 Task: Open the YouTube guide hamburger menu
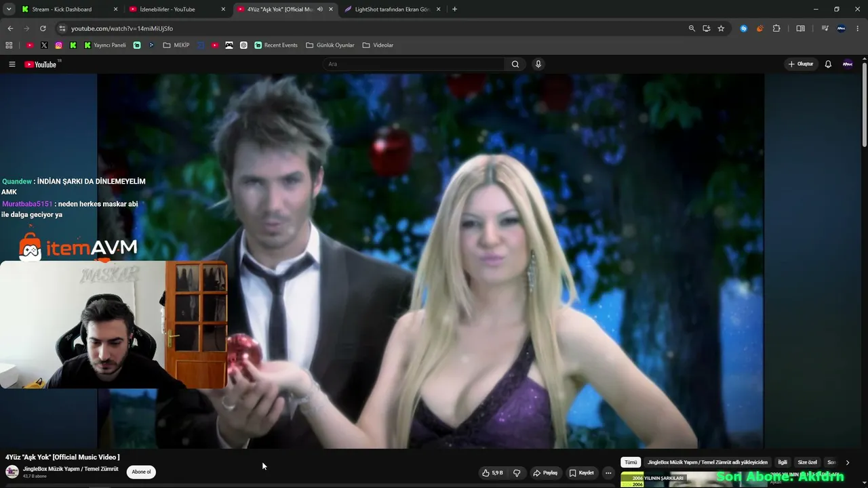(12, 64)
